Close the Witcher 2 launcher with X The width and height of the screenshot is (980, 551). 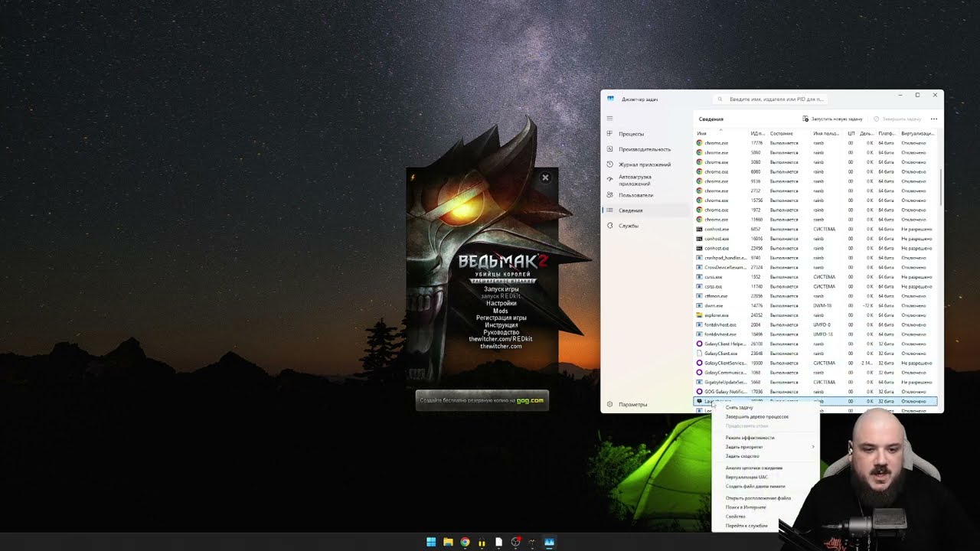(545, 178)
